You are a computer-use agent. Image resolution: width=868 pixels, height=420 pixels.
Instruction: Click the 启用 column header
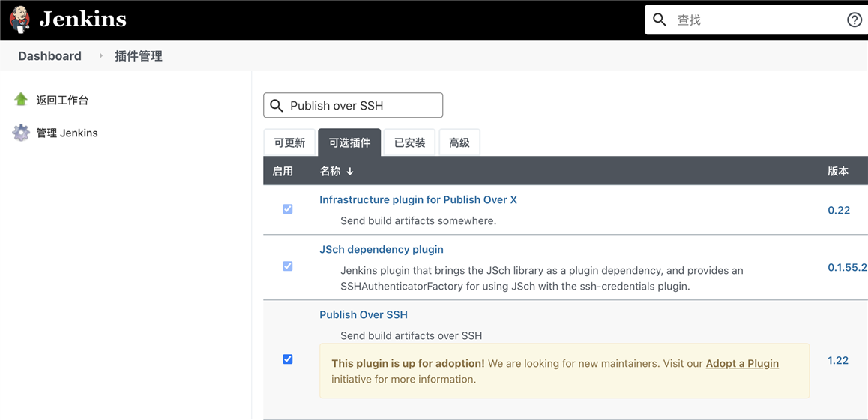[283, 171]
